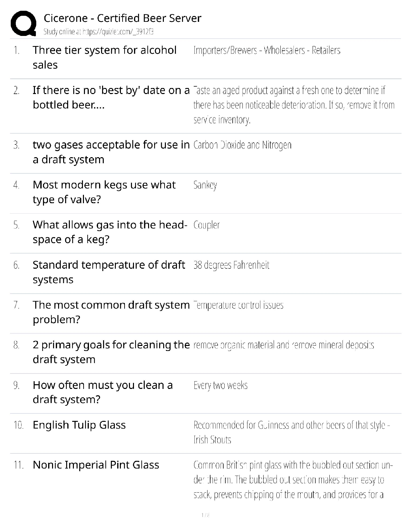This screenshot has height=532, width=411.
Task: Select the 'best by' date bottled beer question
Action: click(x=111, y=97)
